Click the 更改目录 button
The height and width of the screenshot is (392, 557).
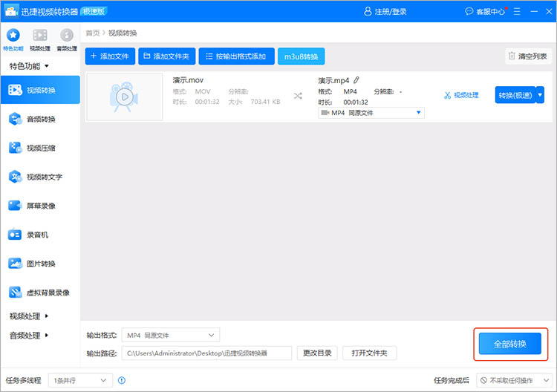[317, 353]
